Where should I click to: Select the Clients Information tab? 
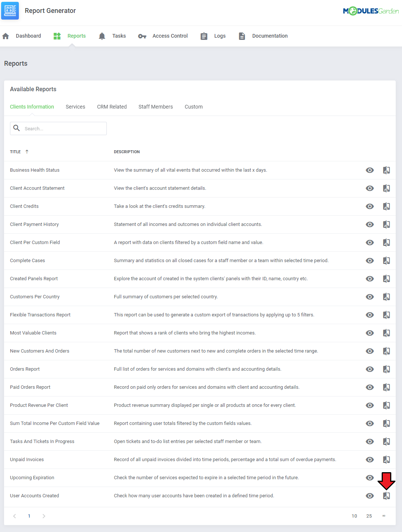[32, 107]
